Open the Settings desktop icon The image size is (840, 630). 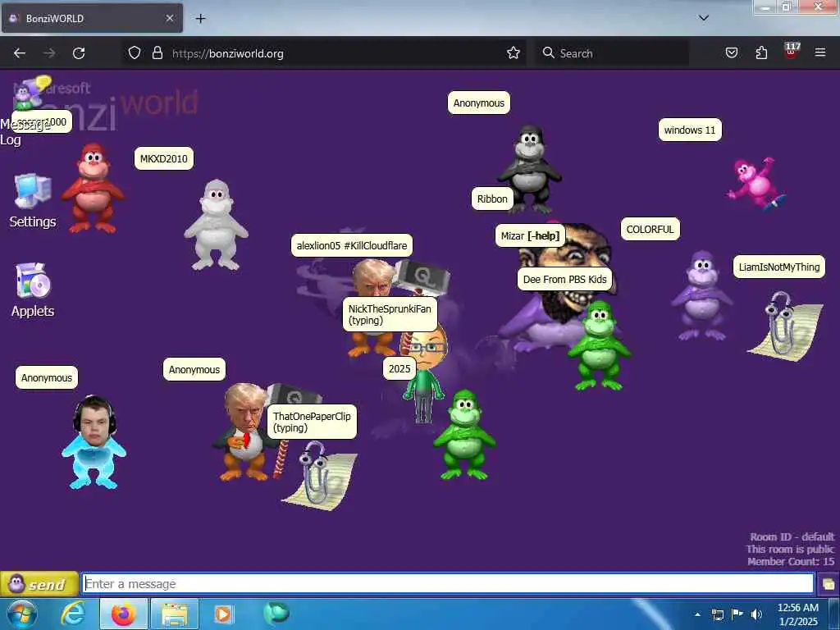tap(33, 201)
